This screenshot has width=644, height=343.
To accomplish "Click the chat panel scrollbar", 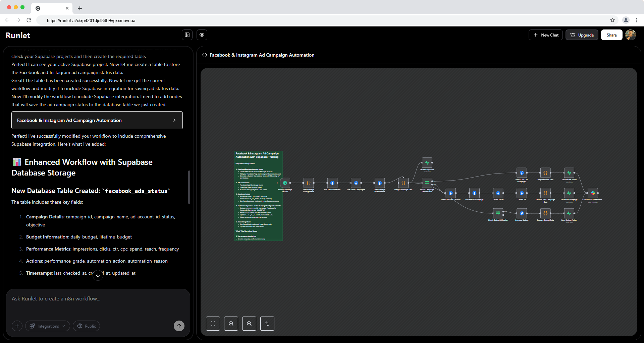I will [x=189, y=187].
